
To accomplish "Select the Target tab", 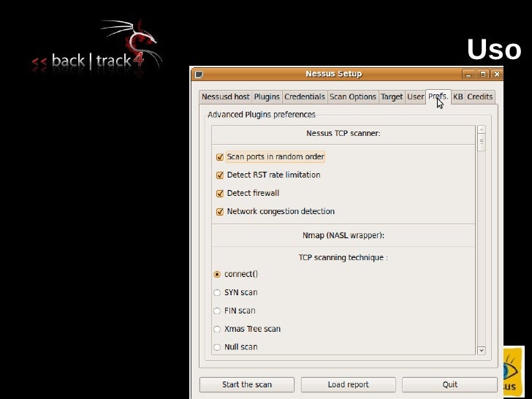I will [392, 96].
